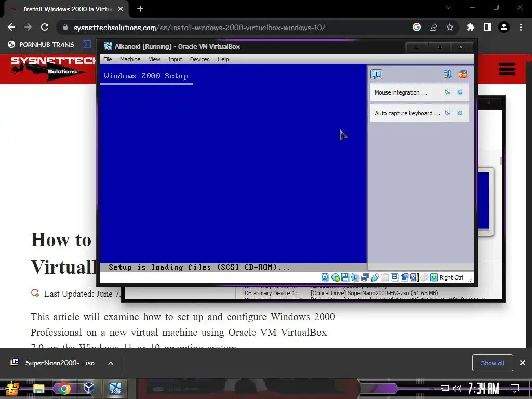Open the VirtualBox File menu
Image resolution: width=532 pixels, height=399 pixels.
pos(108,59)
